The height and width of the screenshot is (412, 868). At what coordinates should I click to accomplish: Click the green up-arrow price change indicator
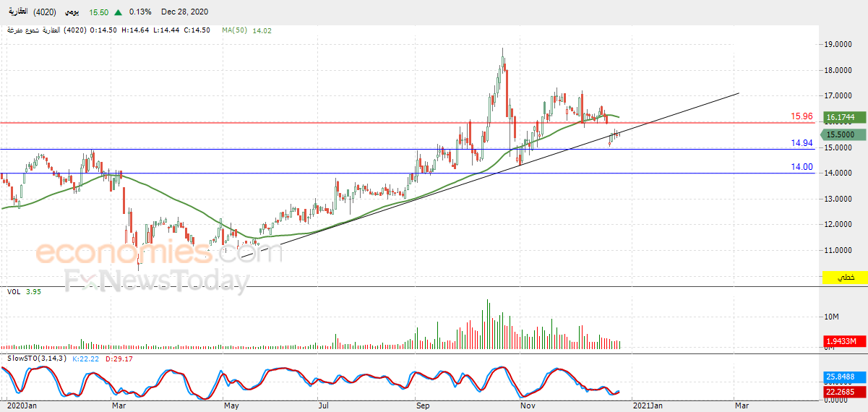coord(119,12)
